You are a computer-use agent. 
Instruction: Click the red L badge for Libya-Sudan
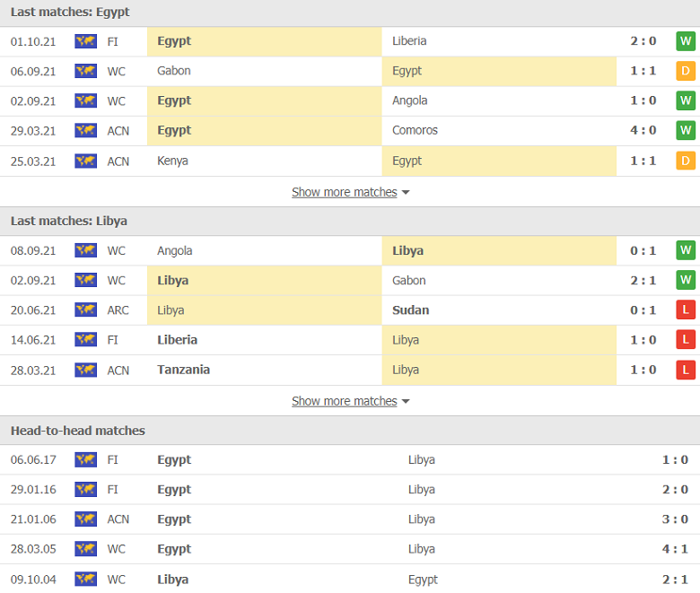(x=686, y=310)
